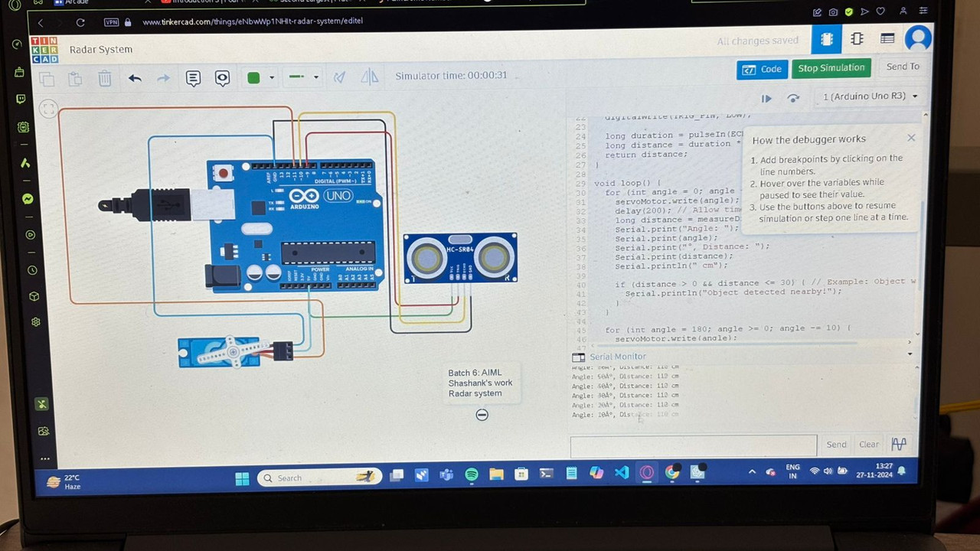
Task: Click the Radar System project title
Action: click(101, 50)
